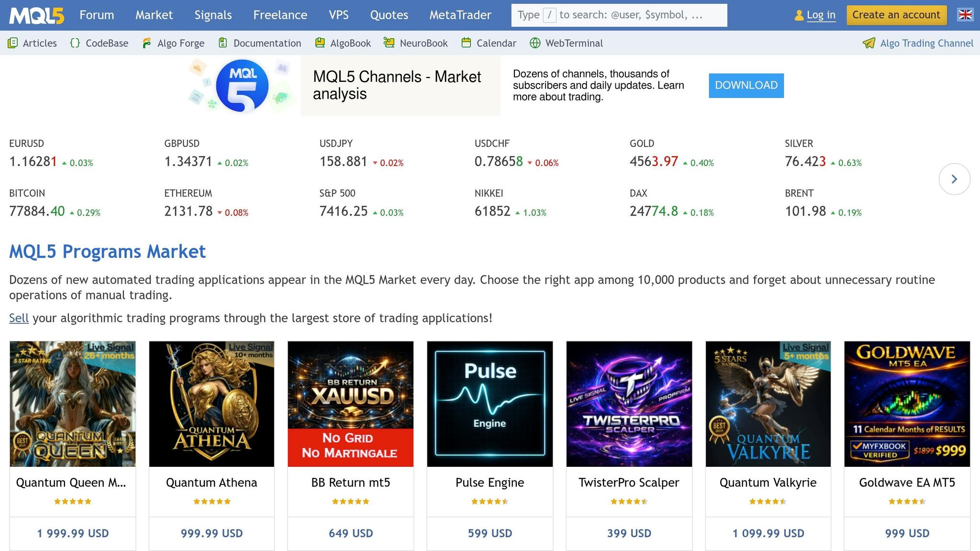This screenshot has width=980, height=551.
Task: Open the TwisterPro Scalper product thumbnail
Action: (629, 404)
